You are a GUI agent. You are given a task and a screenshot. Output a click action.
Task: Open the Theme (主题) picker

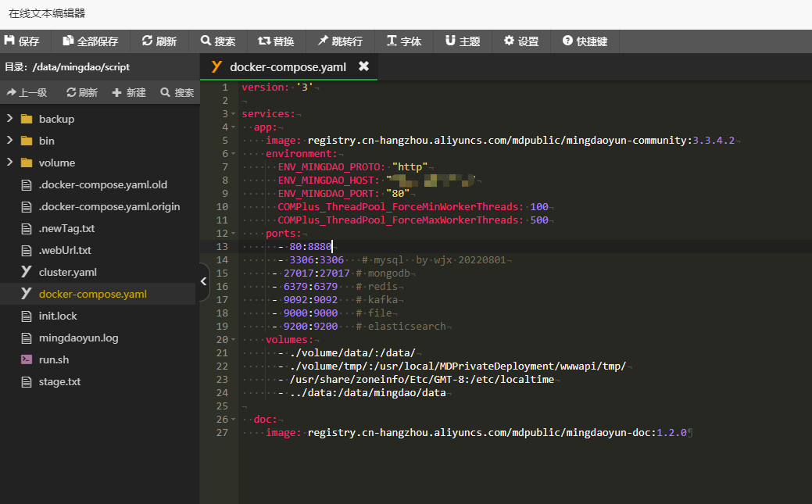(x=463, y=41)
